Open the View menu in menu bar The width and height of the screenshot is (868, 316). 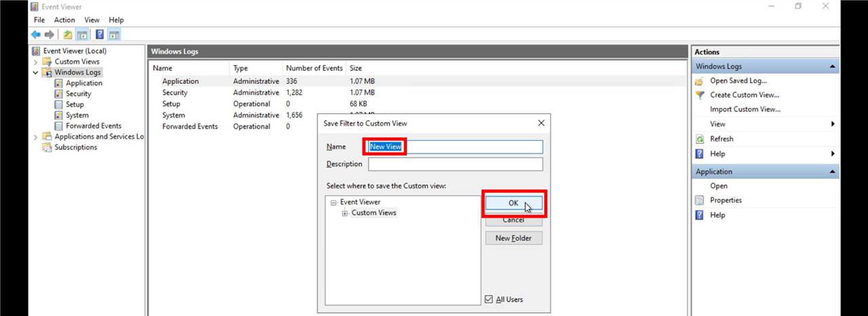click(x=92, y=20)
